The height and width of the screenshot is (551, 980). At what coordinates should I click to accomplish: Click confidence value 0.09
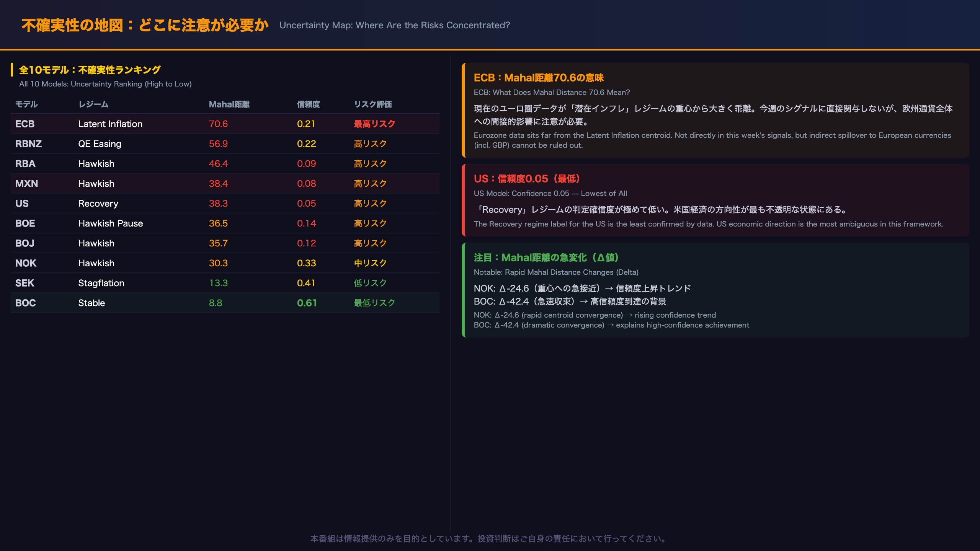(307, 164)
